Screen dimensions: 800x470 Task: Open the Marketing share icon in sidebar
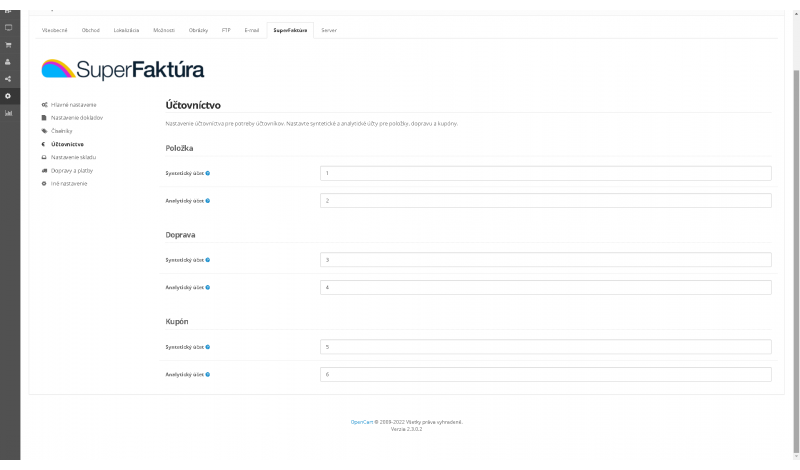(8, 79)
